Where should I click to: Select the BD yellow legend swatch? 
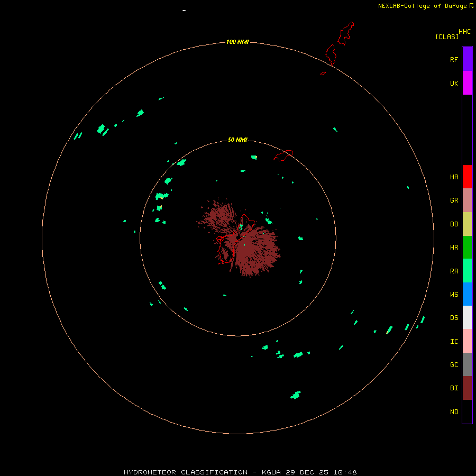tap(467, 224)
